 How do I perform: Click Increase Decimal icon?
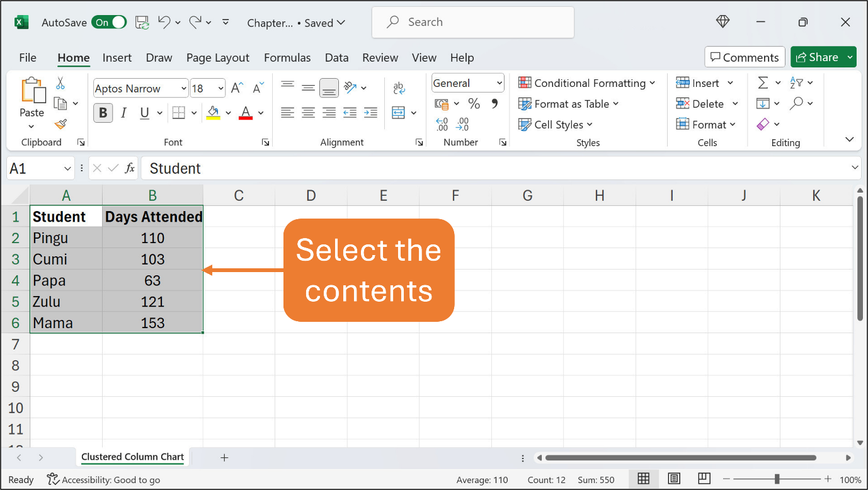pos(442,124)
